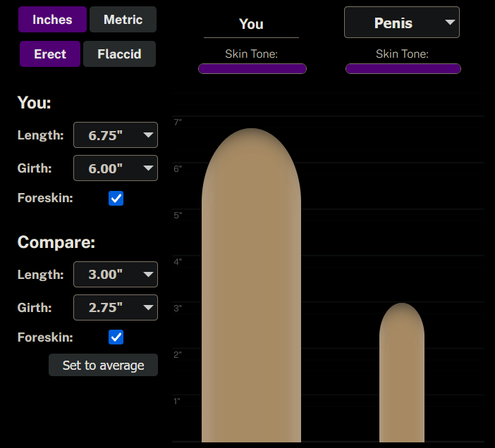The image size is (495, 448).
Task: Adjust the Skin Tone slider under comparison dropdown
Action: pos(403,69)
